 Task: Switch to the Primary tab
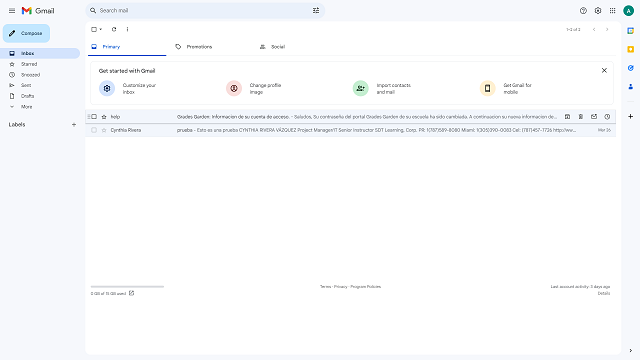[x=127, y=47]
